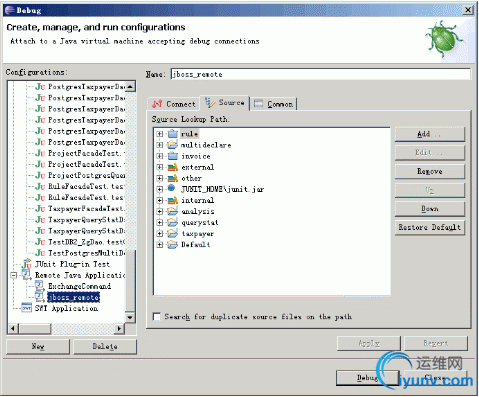Click the ExchangeCommand configuration icon
Viewport: 479px width, 397px height.
click(x=40, y=286)
